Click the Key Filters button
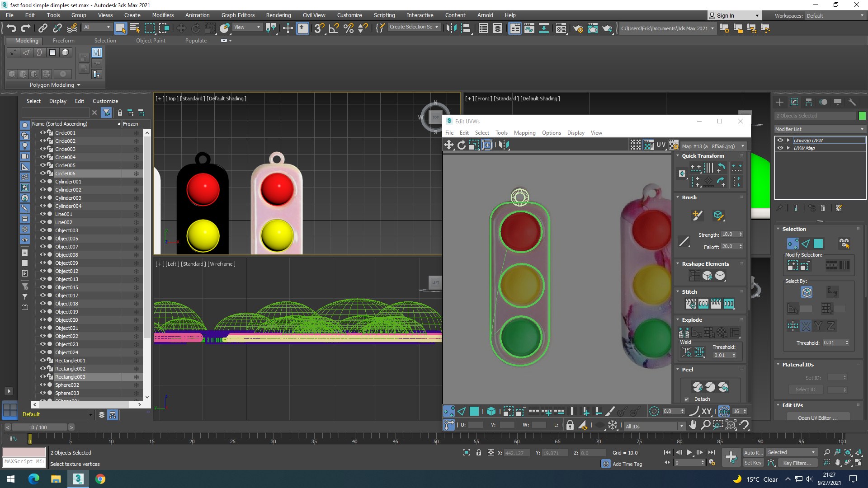The height and width of the screenshot is (488, 868). point(797,463)
